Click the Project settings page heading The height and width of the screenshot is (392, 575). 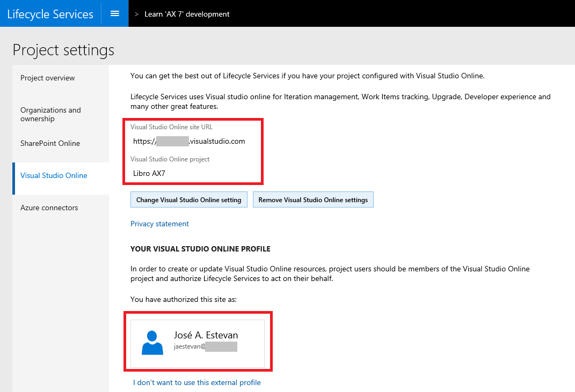63,50
